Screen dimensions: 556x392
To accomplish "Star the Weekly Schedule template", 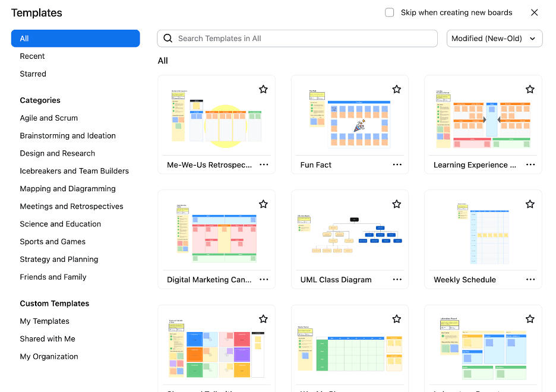I will pos(530,204).
